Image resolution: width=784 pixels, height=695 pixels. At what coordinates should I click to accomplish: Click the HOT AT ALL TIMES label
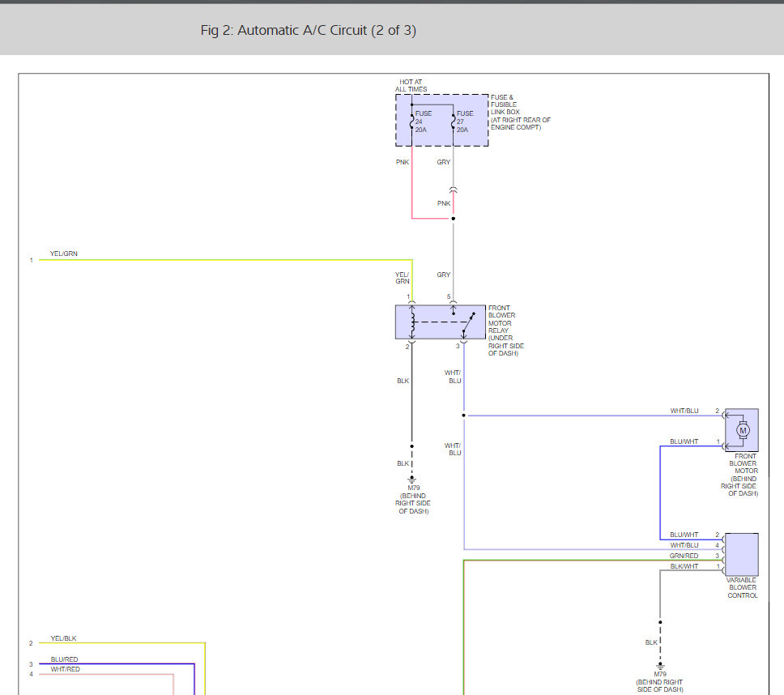pos(412,86)
